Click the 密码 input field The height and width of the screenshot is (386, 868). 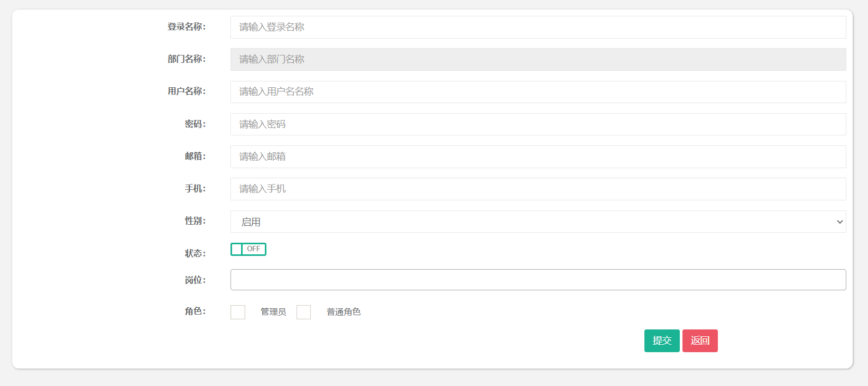[538, 124]
